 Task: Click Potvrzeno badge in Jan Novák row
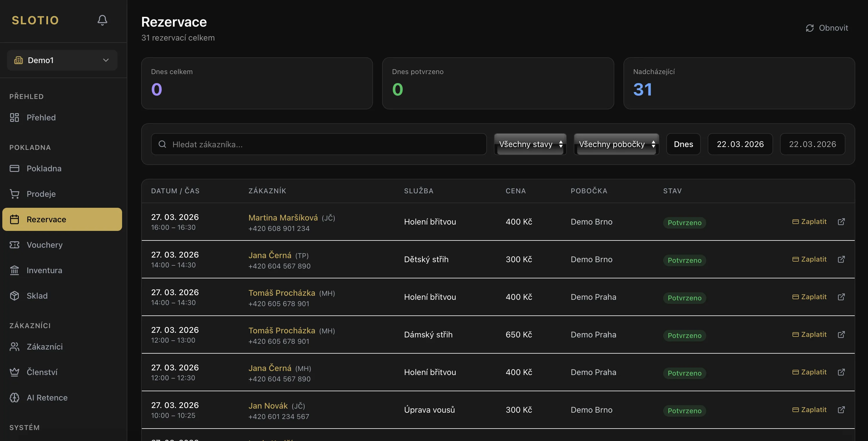[684, 411]
